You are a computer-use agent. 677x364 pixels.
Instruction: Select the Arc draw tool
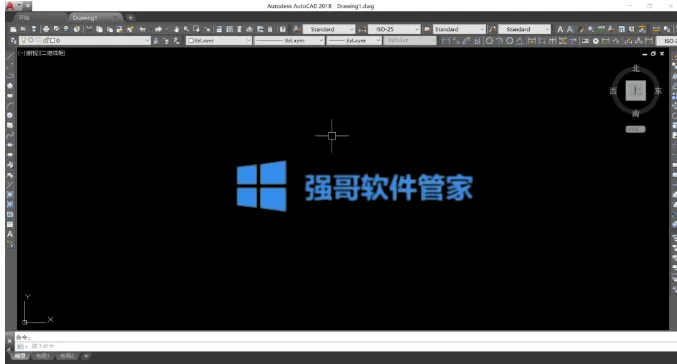(10, 105)
